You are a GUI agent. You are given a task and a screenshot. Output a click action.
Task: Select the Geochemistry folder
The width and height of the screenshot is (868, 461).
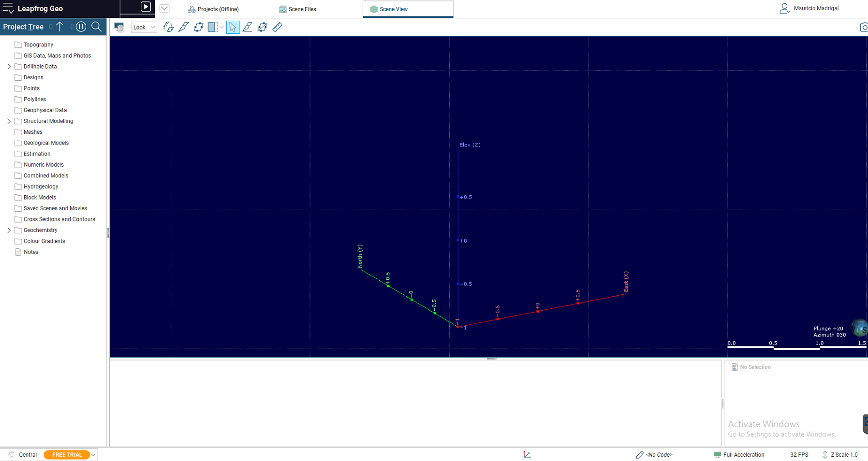[x=40, y=230]
